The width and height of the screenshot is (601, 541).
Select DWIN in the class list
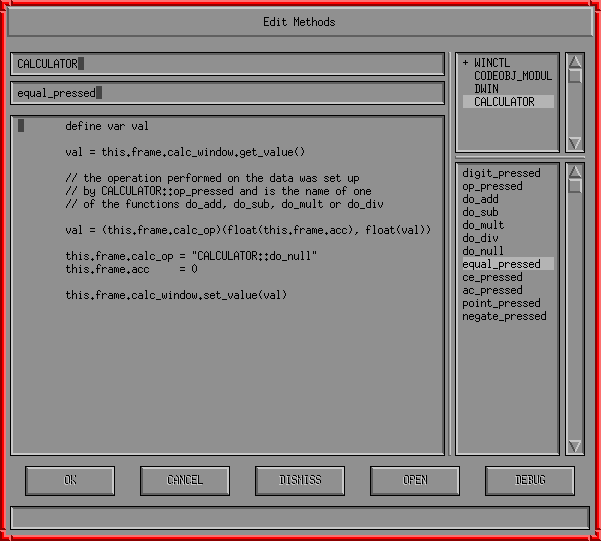click(486, 89)
